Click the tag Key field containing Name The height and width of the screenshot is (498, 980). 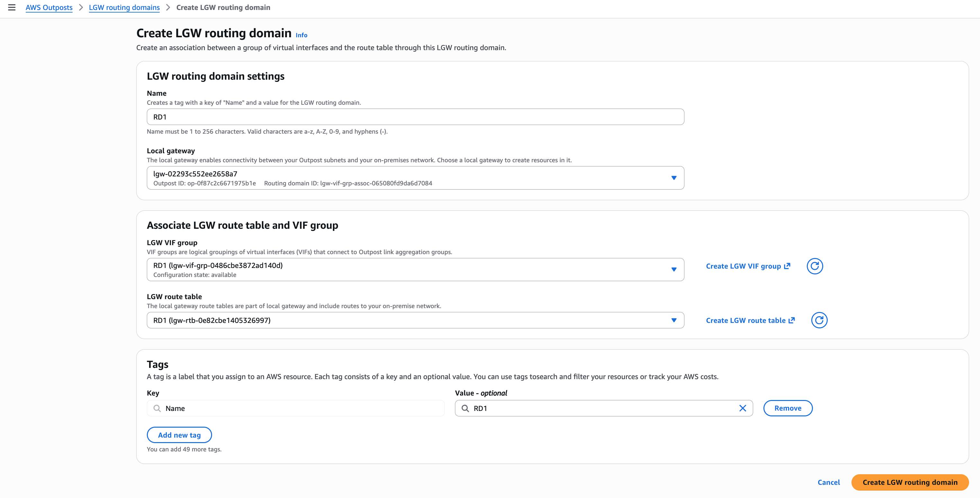point(295,408)
